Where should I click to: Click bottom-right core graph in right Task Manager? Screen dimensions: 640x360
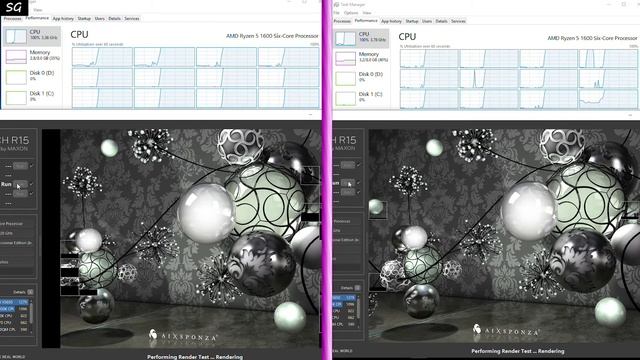(x=608, y=99)
